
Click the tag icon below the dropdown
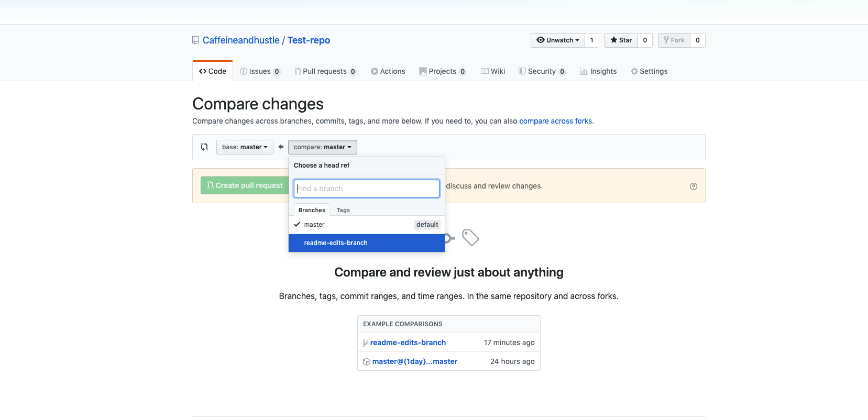470,238
